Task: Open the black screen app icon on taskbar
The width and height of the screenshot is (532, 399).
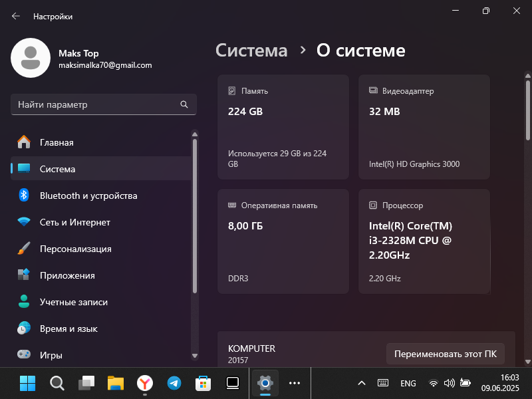Action: 233,384
